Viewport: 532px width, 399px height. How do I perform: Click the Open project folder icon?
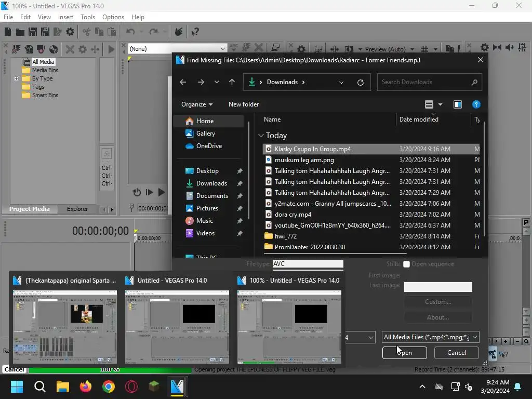20,32
